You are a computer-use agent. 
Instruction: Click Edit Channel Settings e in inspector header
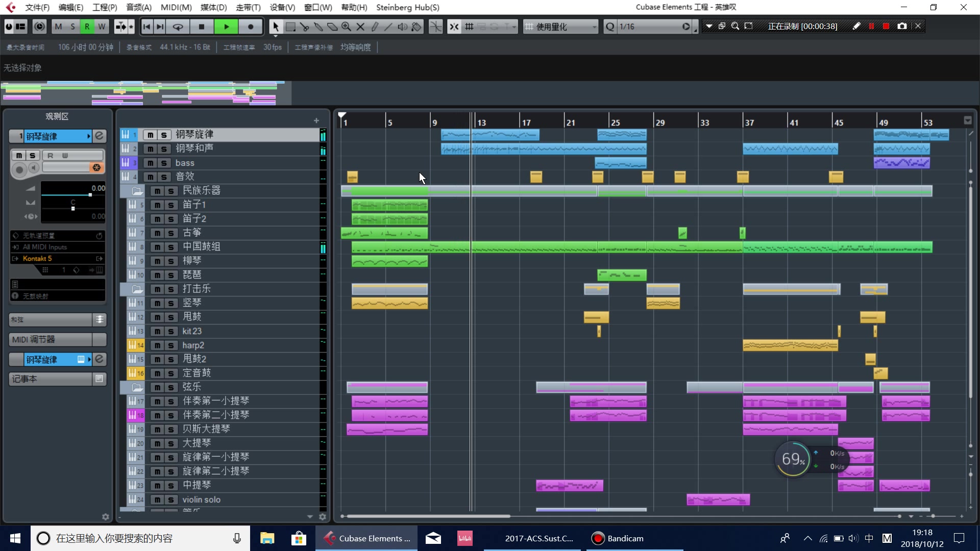[100, 136]
